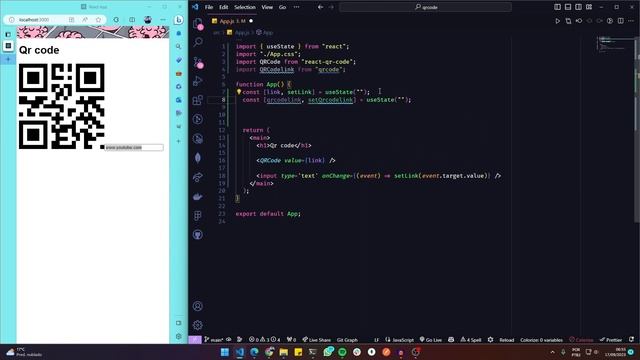Open Customize Layout icon

(x=589, y=7)
